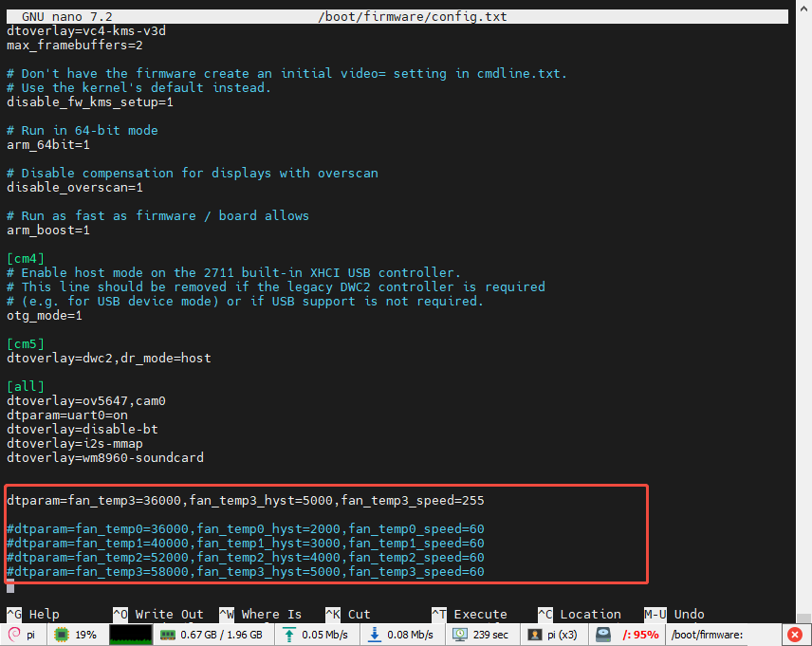Click the RAM icon beside 0.67 GB
This screenshot has height=646, width=812.
[x=168, y=635]
